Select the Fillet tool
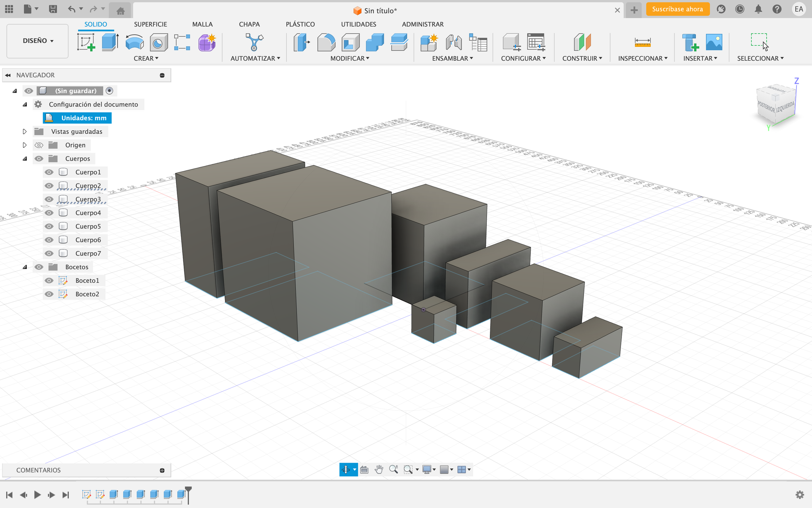This screenshot has height=508, width=812. pyautogui.click(x=326, y=42)
